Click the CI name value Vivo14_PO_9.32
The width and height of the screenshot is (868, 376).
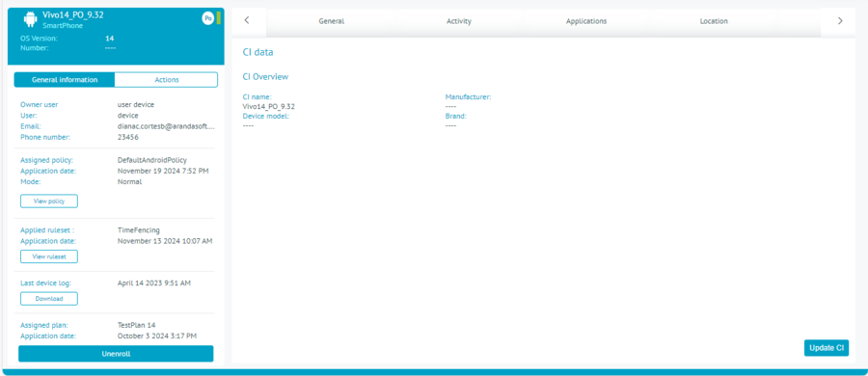[268, 106]
